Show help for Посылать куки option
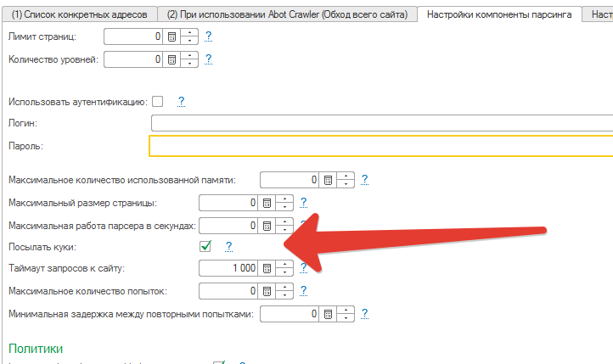The image size is (613, 364). tap(228, 246)
